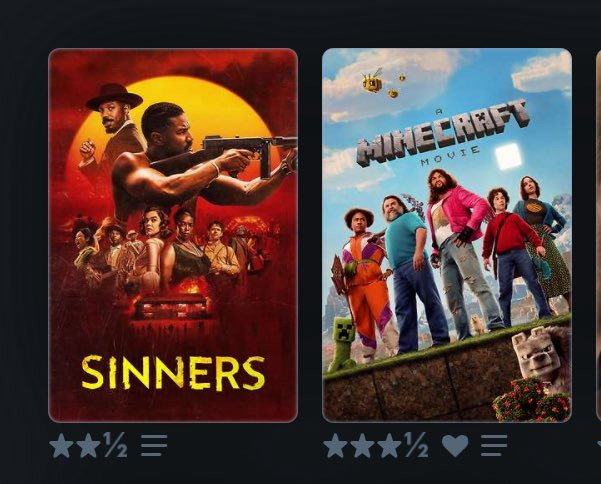Open the review lines icon under Minecraft
The image size is (601, 484).
(494, 445)
